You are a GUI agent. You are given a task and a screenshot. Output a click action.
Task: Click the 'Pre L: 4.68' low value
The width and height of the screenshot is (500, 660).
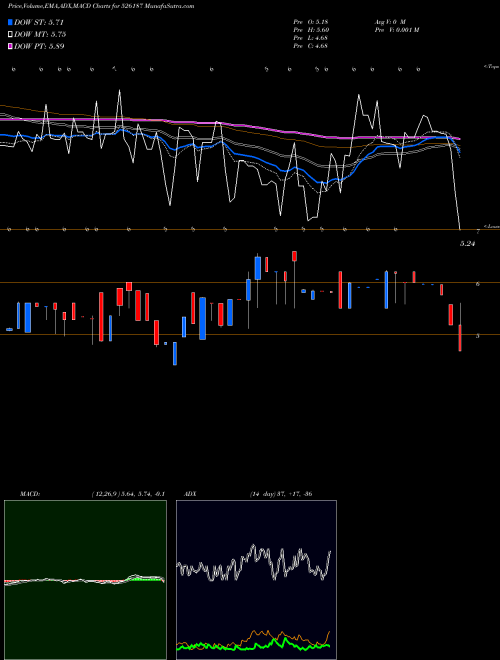(311, 38)
